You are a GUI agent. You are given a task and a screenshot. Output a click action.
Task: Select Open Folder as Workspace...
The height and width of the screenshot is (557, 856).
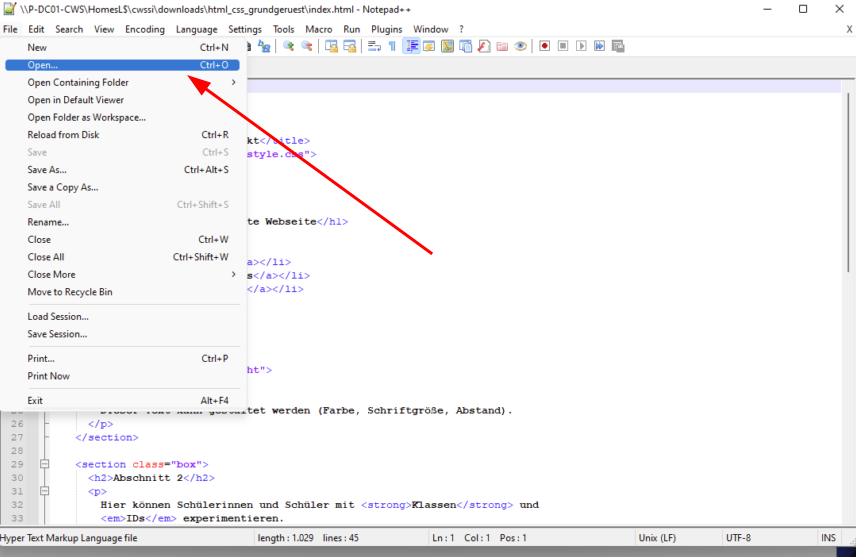coord(122,117)
